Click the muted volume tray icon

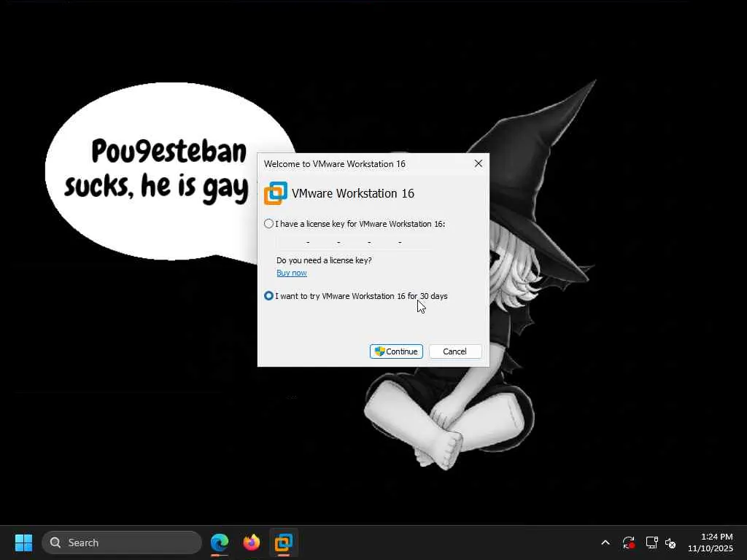[x=670, y=542]
